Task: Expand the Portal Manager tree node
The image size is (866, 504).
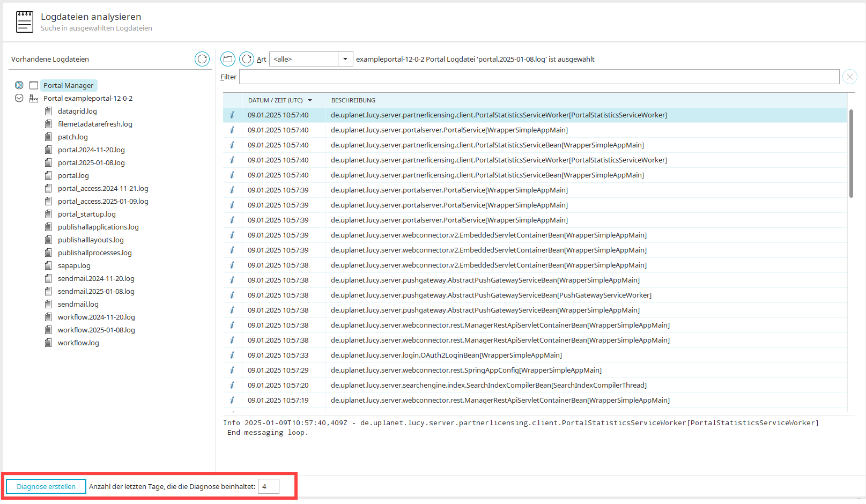Action: (19, 85)
